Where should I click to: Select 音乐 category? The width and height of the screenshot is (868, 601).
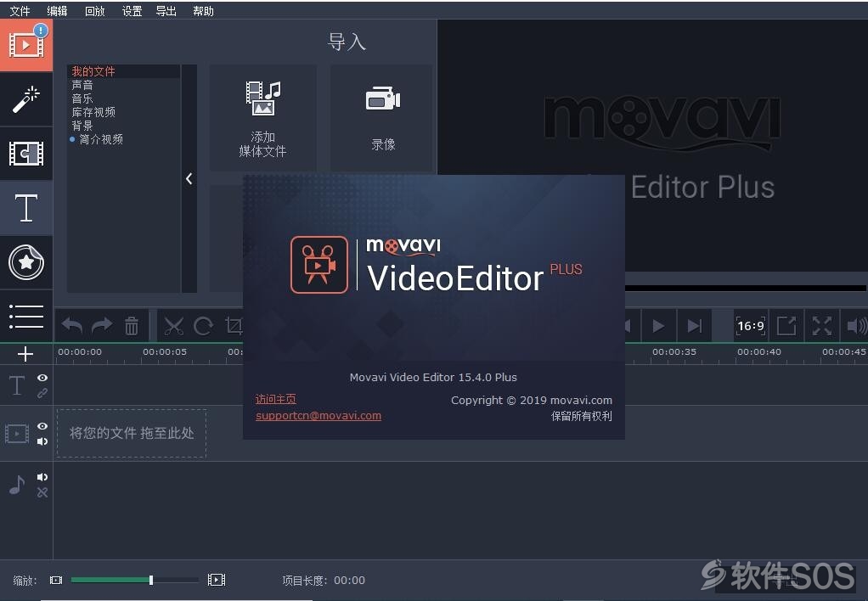[82, 98]
